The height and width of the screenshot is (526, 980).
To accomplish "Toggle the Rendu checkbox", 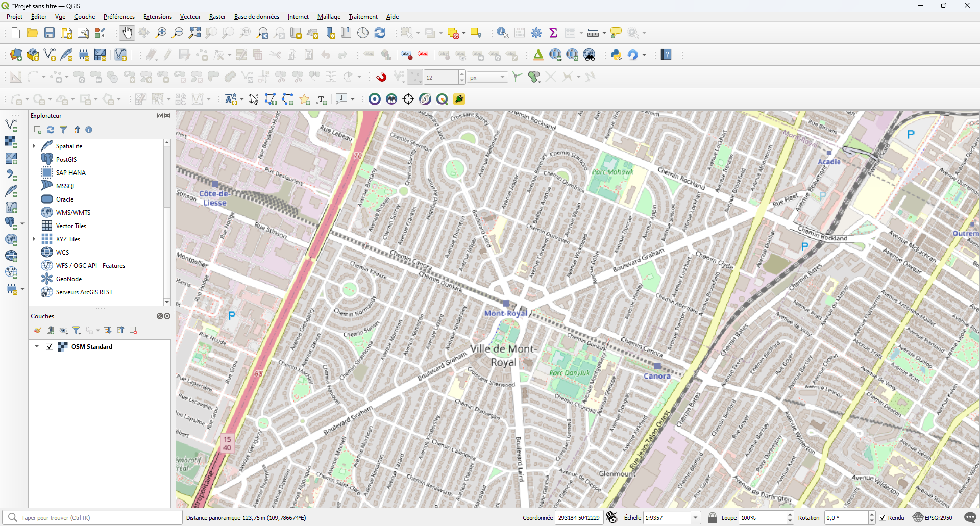I will [x=883, y=518].
